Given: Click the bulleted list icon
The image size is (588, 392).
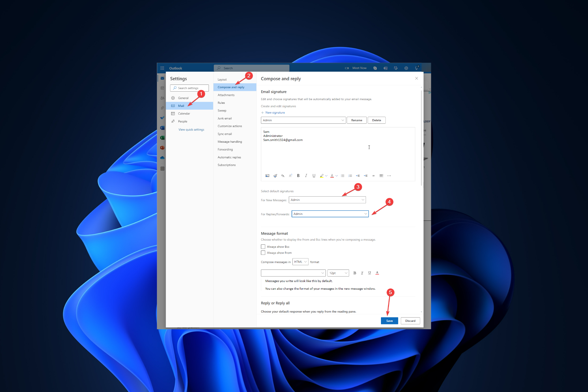Looking at the screenshot, I should [343, 176].
